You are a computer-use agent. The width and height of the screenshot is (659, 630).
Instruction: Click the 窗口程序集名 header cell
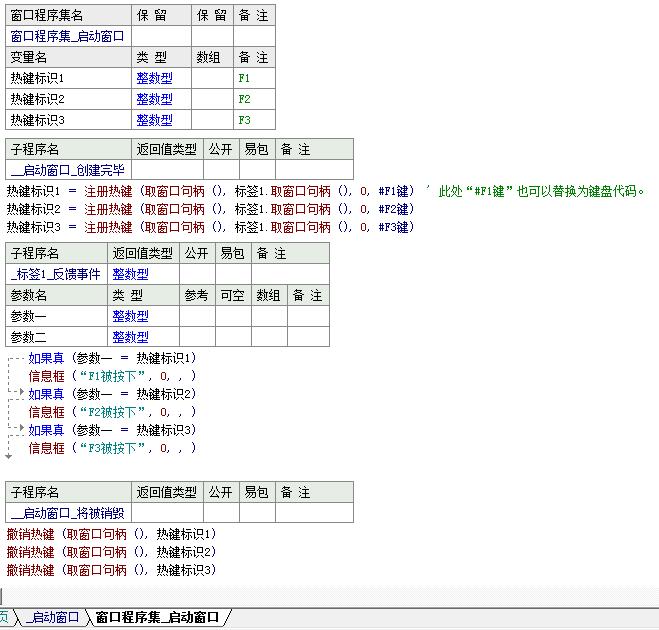69,16
